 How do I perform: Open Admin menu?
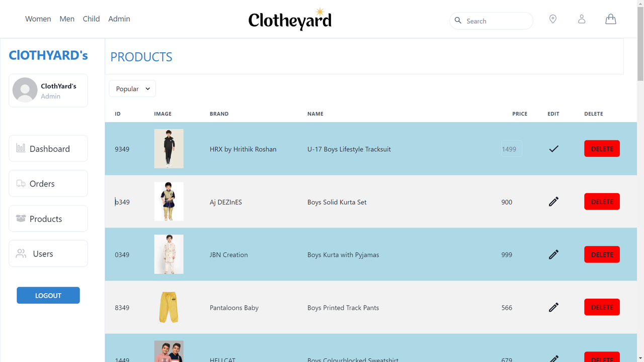(119, 19)
